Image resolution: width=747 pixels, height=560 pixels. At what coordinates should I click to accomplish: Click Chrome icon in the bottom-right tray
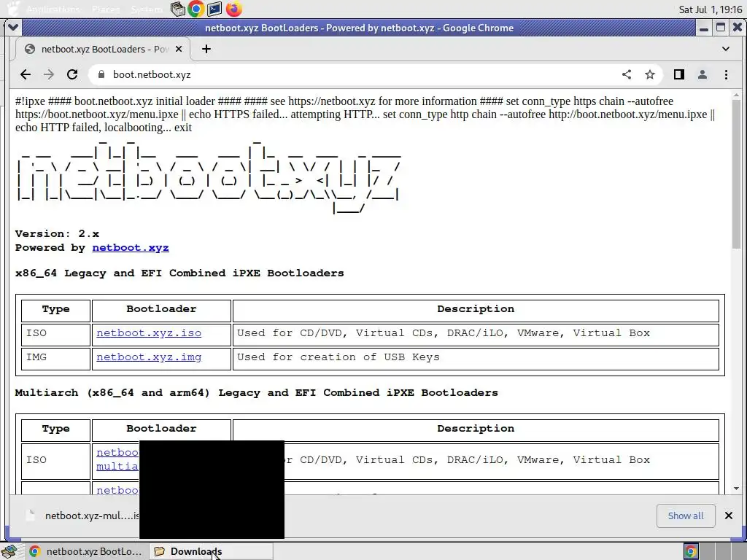click(691, 551)
